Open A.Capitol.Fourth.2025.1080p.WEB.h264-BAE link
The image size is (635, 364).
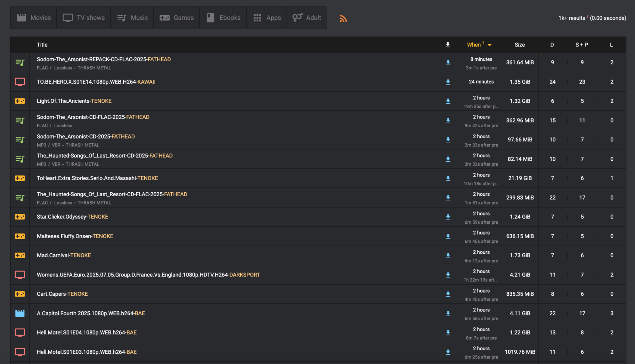91,313
